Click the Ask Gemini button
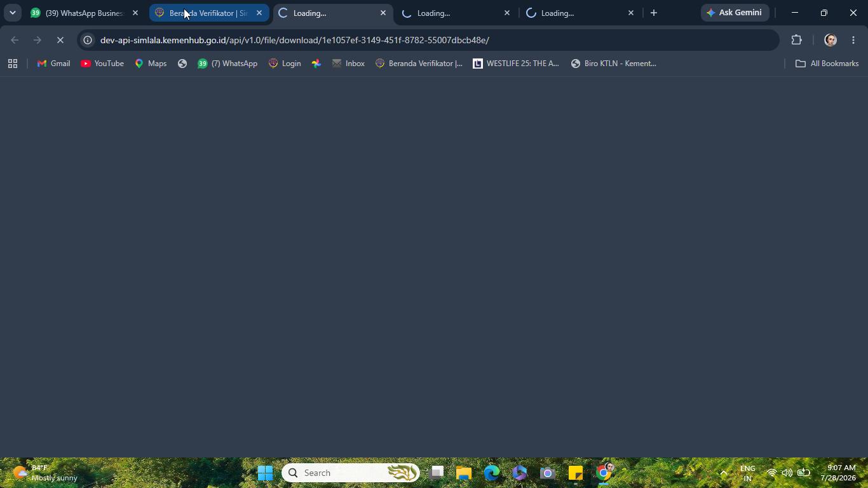This screenshot has height=488, width=868. tap(735, 13)
